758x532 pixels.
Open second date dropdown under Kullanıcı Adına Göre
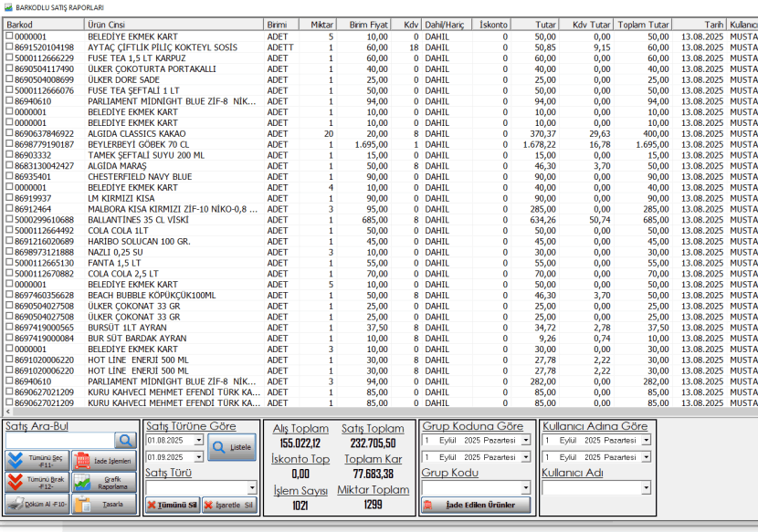(x=646, y=457)
